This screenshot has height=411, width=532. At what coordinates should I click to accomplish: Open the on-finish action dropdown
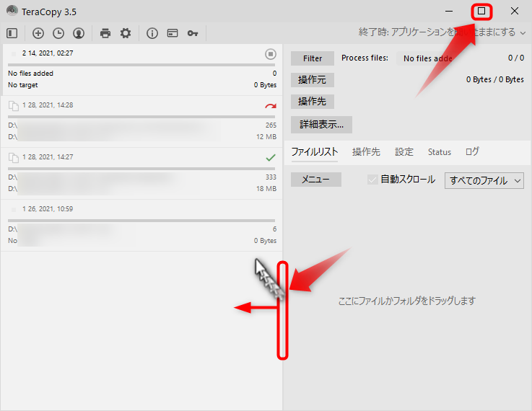click(x=442, y=32)
